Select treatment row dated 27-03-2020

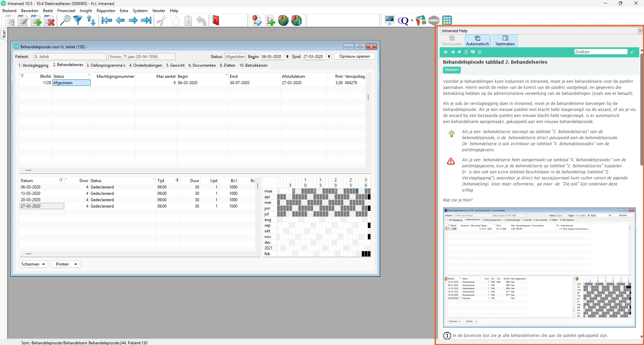click(138, 206)
